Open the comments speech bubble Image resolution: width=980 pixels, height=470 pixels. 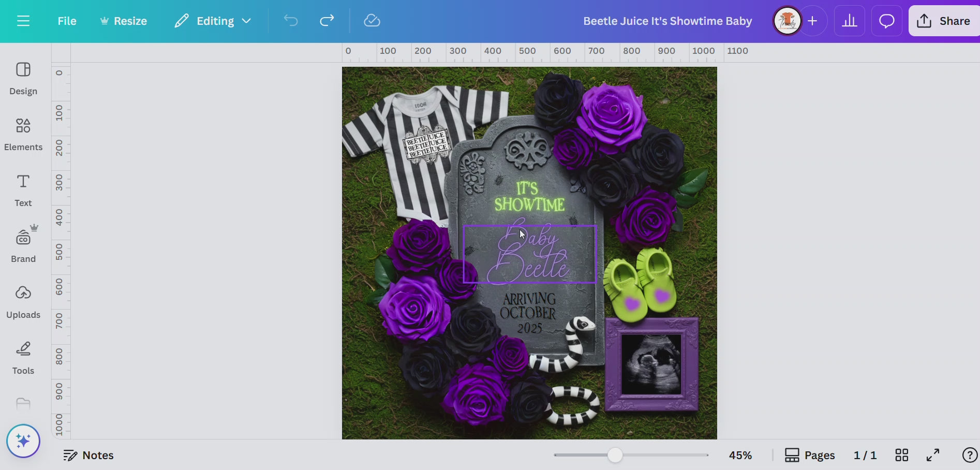pyautogui.click(x=887, y=21)
